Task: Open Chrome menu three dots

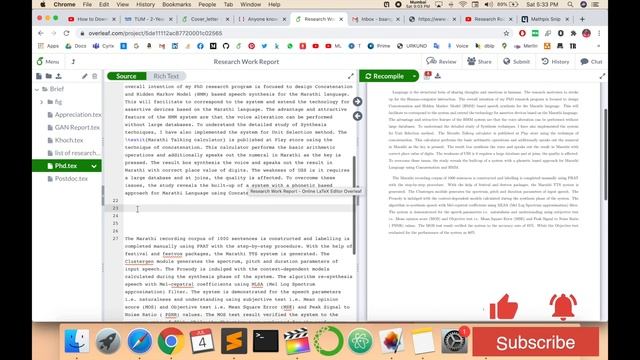Action: [x=599, y=33]
